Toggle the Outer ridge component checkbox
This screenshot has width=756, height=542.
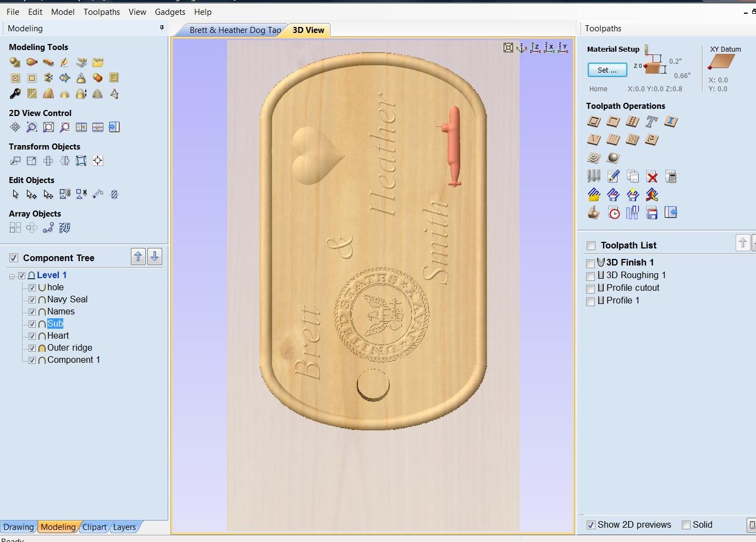click(32, 348)
